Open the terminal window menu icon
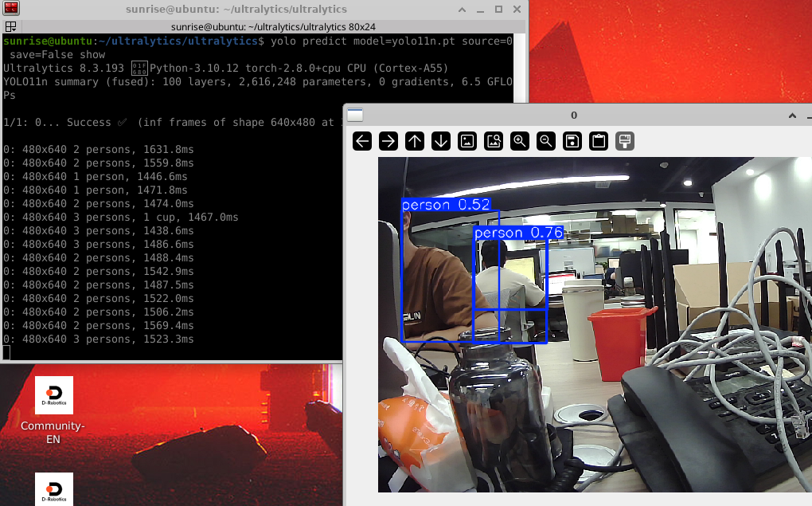 pyautogui.click(x=11, y=8)
